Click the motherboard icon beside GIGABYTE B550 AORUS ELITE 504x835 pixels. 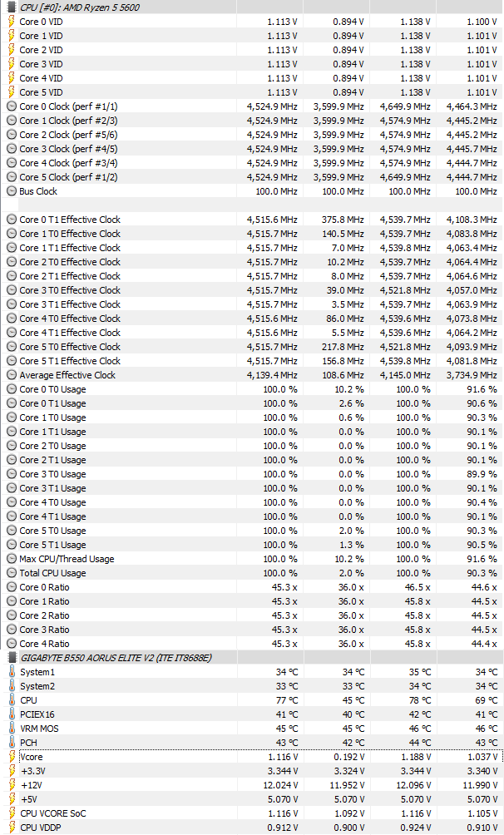point(11,658)
